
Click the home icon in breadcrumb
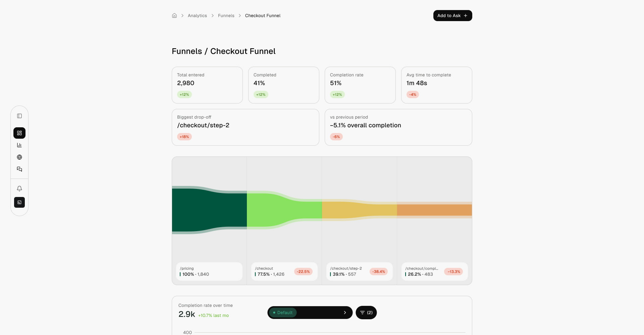pos(174,15)
